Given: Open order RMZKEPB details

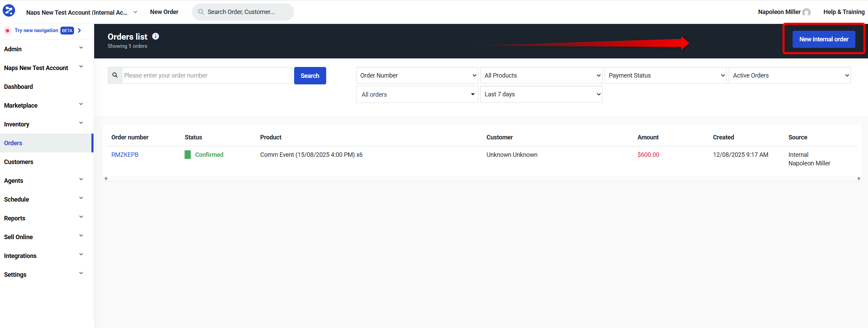Looking at the screenshot, I should [x=125, y=154].
